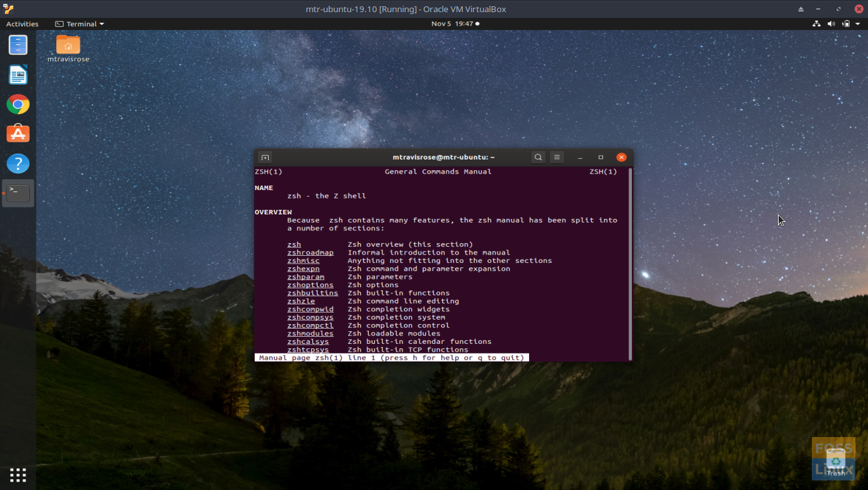Click the terminal title mtravisrose@mtr-ubuntu

[x=444, y=157]
